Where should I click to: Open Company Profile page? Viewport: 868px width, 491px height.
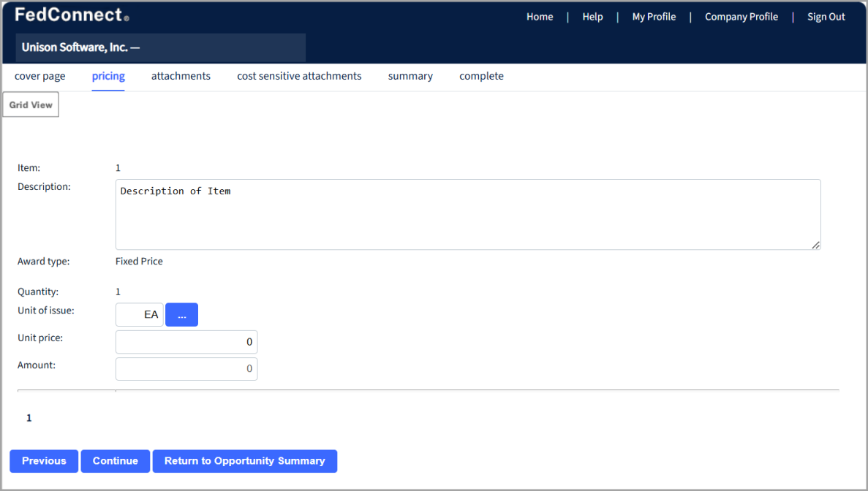coord(741,17)
